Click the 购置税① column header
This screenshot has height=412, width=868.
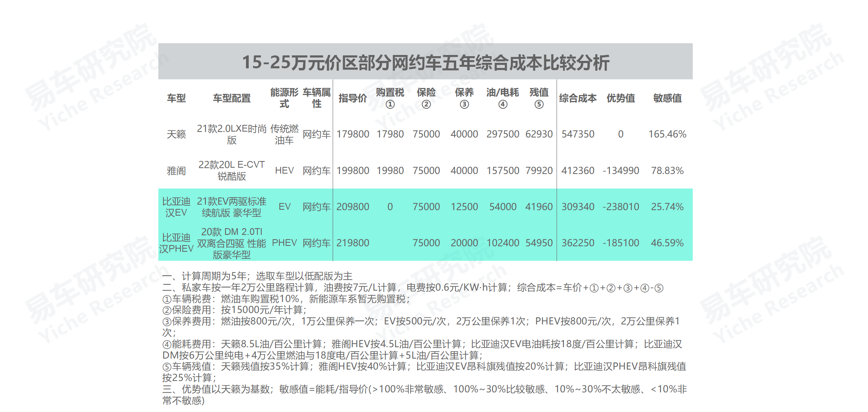pos(390,98)
